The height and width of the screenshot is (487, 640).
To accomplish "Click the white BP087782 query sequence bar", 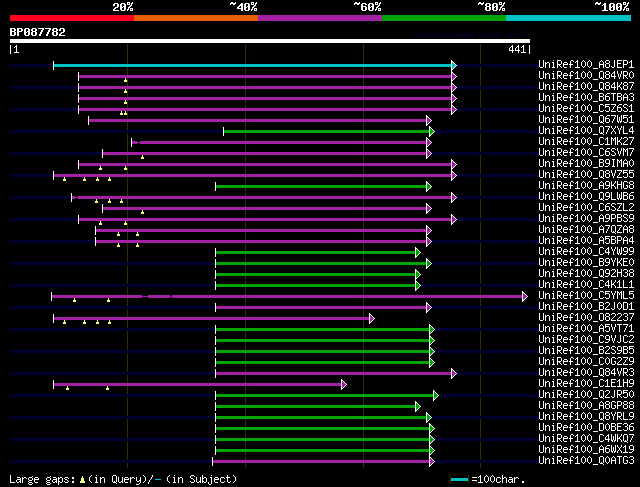I will click(269, 41).
